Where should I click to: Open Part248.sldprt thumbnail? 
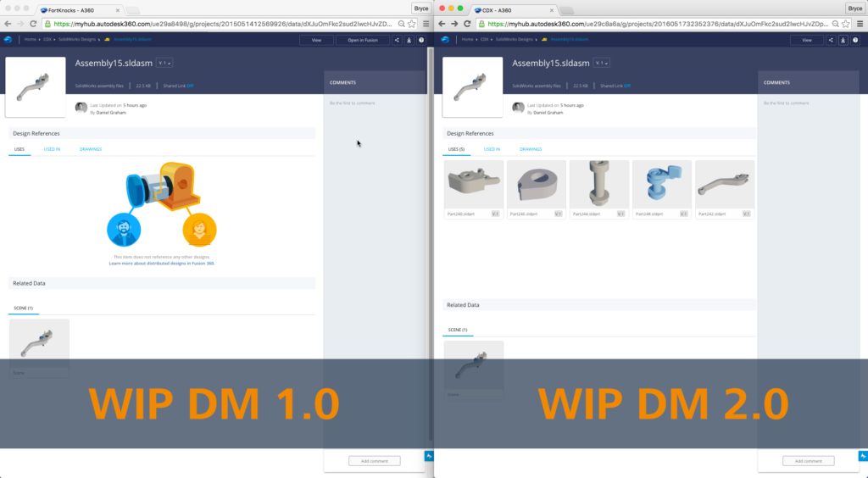click(x=662, y=184)
